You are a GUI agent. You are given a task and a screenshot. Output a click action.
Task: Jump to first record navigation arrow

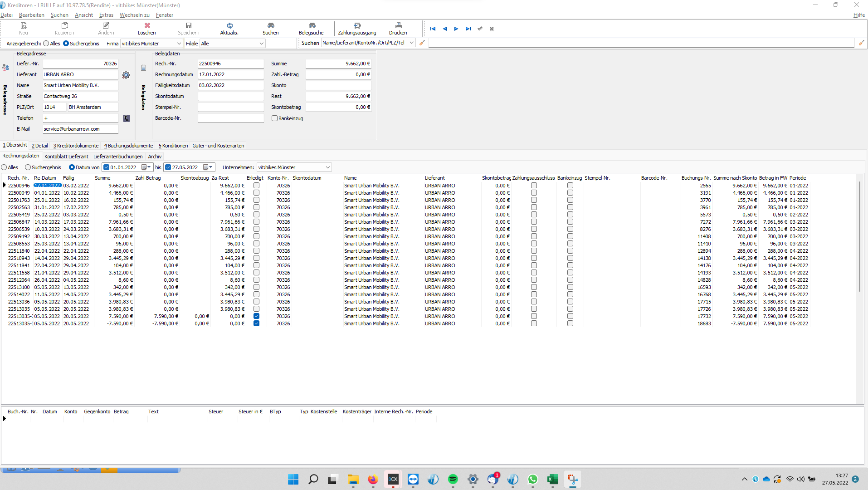433,29
